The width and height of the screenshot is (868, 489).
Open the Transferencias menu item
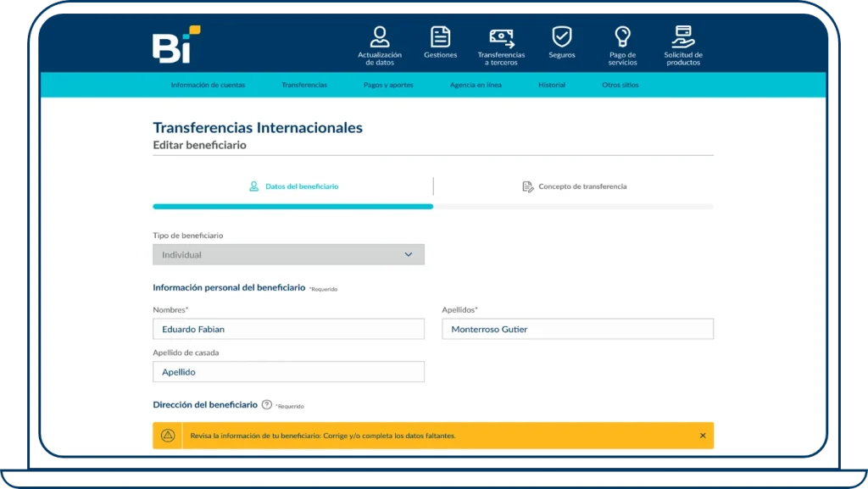click(305, 85)
